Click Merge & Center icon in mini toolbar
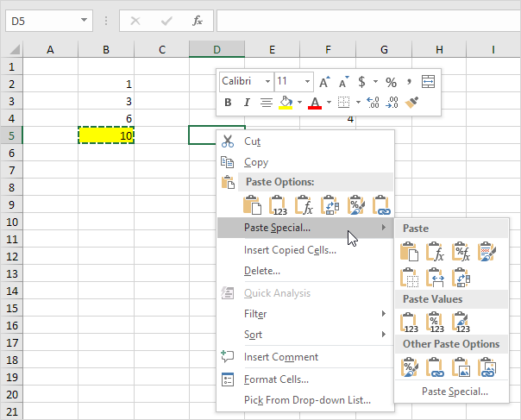Image resolution: width=521 pixels, height=420 pixels. pyautogui.click(x=428, y=82)
